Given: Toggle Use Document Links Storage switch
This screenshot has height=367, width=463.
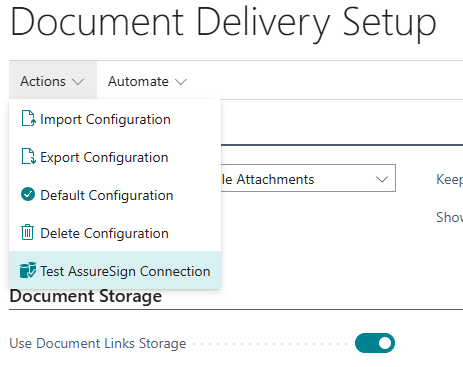Looking at the screenshot, I should point(375,343).
